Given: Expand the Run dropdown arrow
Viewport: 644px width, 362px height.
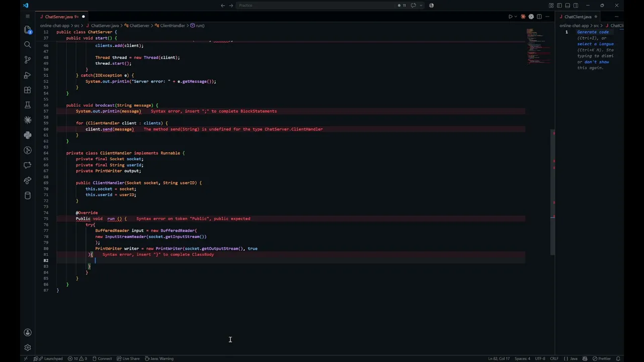Looking at the screenshot, I should tap(516, 17).
